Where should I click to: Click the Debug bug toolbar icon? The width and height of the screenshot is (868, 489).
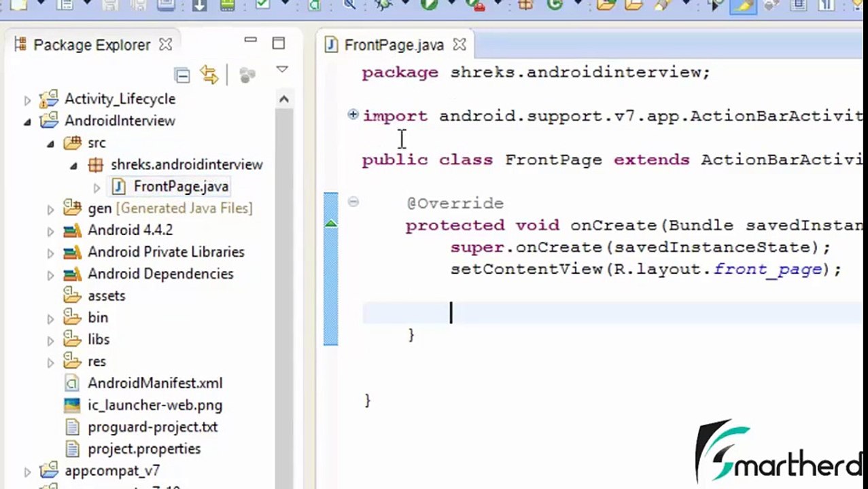[x=385, y=5]
